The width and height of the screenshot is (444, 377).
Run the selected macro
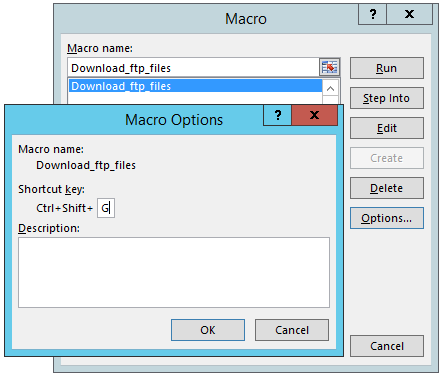coord(387,68)
